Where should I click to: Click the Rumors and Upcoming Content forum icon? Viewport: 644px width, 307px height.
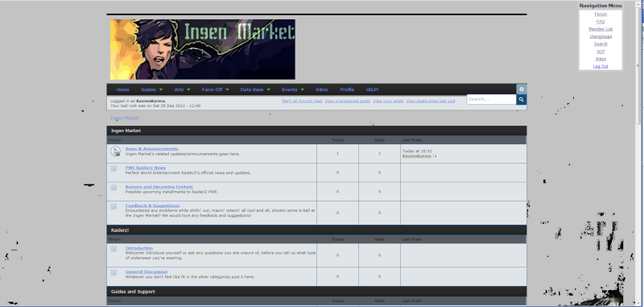pos(114,188)
